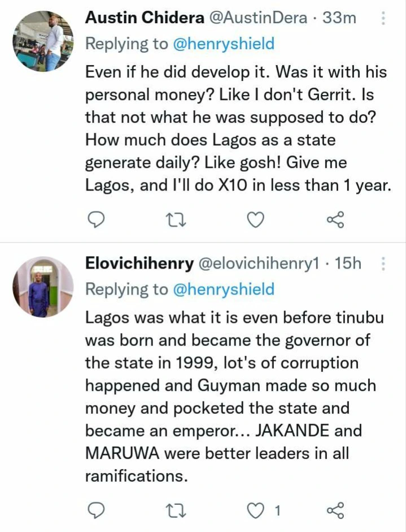Toggle the like heart on Elovichihenry's tweet
Screen dimensions: 406x532
tap(256, 511)
